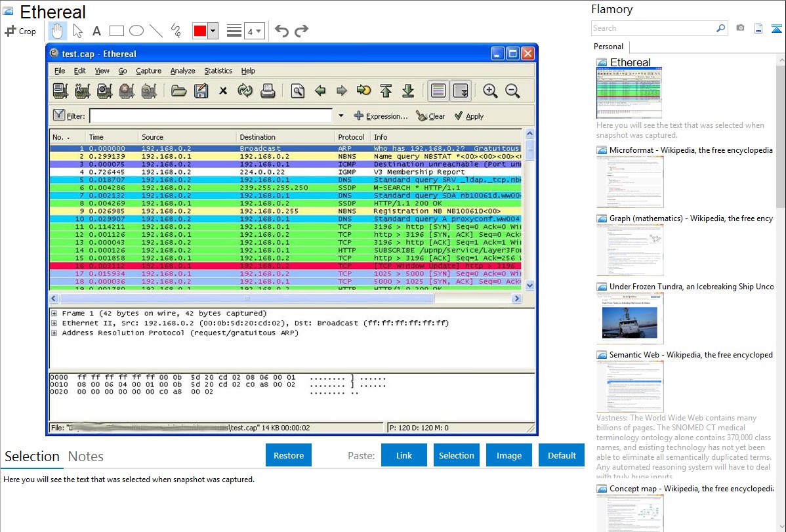Click the go to first packet icon
The image size is (786, 532).
point(386,91)
